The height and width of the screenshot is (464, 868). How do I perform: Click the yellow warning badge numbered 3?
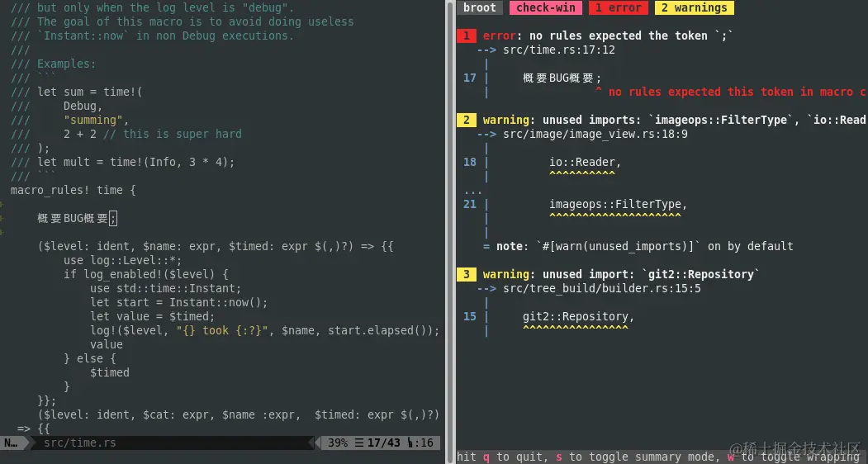click(x=466, y=275)
